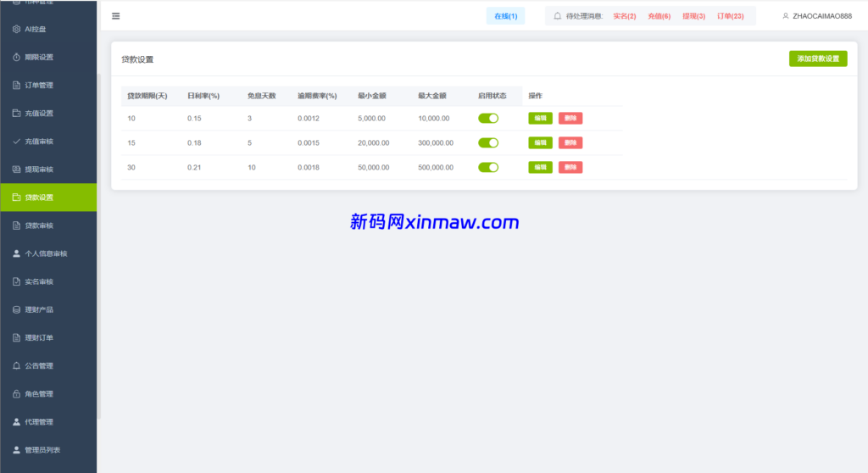
Task: Click the 0.18 daily rate cell
Action: (194, 143)
